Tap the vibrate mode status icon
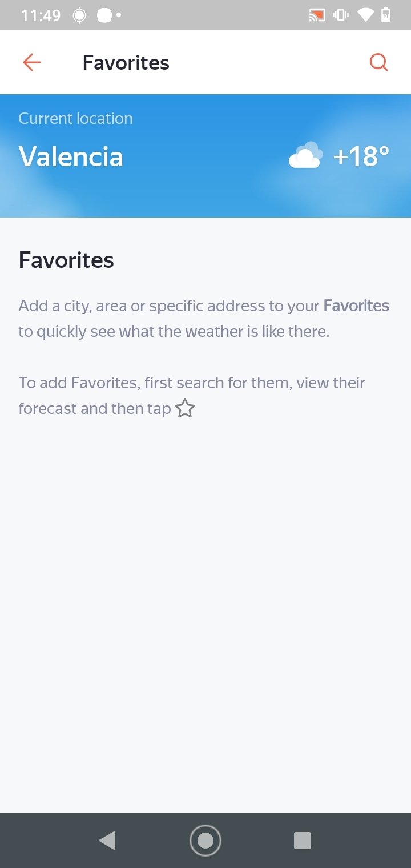Viewport: 411px width, 868px height. click(x=341, y=15)
